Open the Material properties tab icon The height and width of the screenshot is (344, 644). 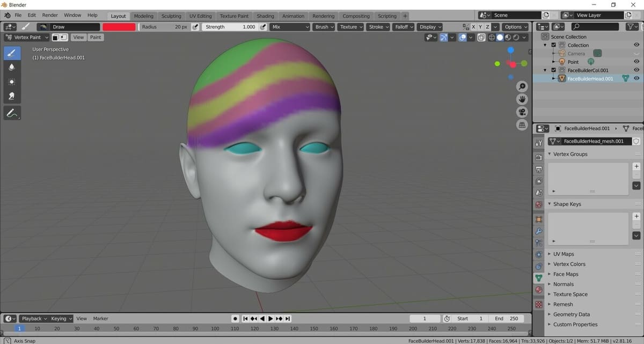pyautogui.click(x=539, y=290)
